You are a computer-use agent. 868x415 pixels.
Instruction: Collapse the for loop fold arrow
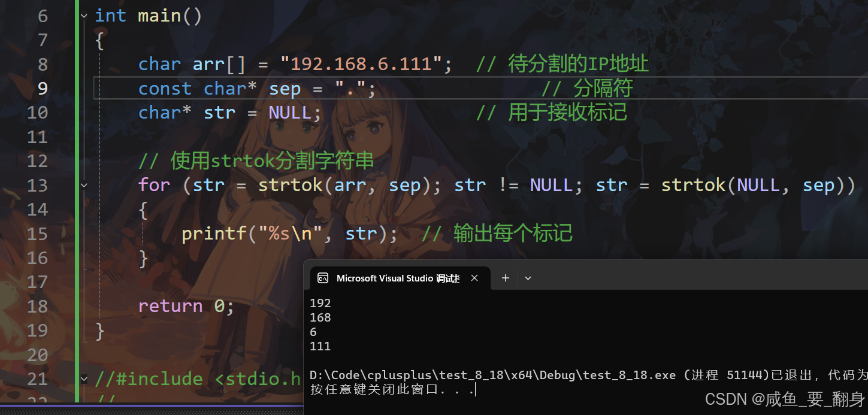pos(84,186)
